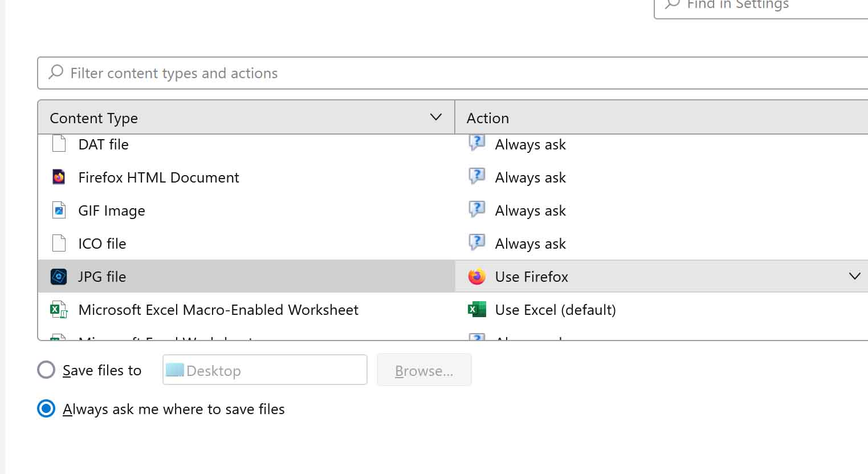Click the ICO file blank page icon
Viewport: 868px width, 474px height.
tap(59, 244)
